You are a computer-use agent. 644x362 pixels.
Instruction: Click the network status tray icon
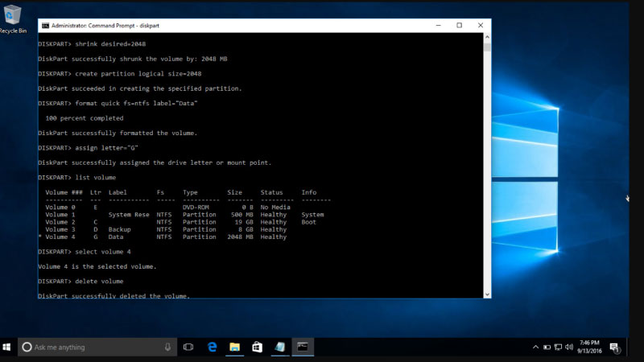[559, 347]
